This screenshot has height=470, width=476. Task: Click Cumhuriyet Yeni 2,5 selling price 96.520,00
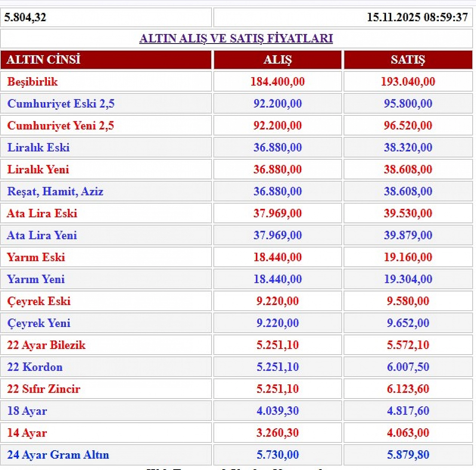408,125
